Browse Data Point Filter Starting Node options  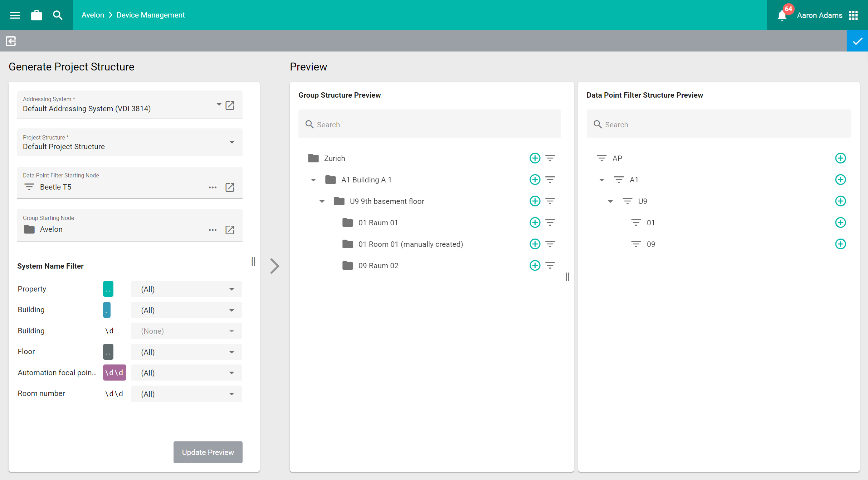213,187
